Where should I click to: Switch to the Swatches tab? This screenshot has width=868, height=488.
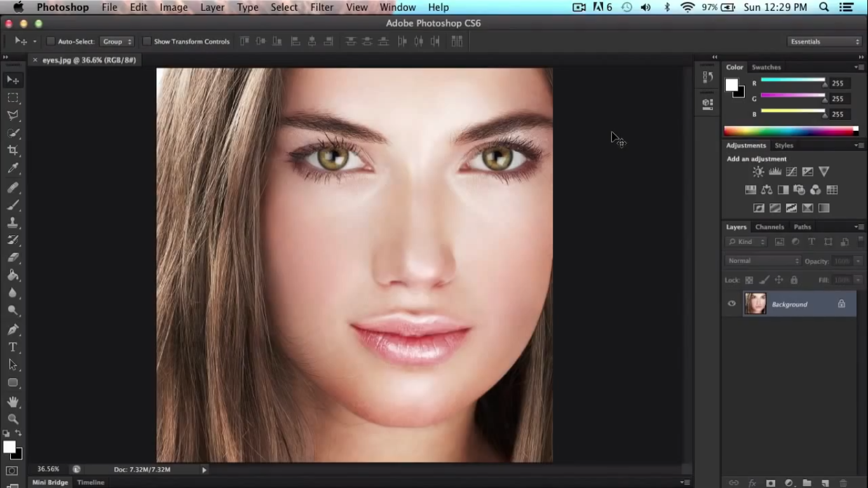766,67
